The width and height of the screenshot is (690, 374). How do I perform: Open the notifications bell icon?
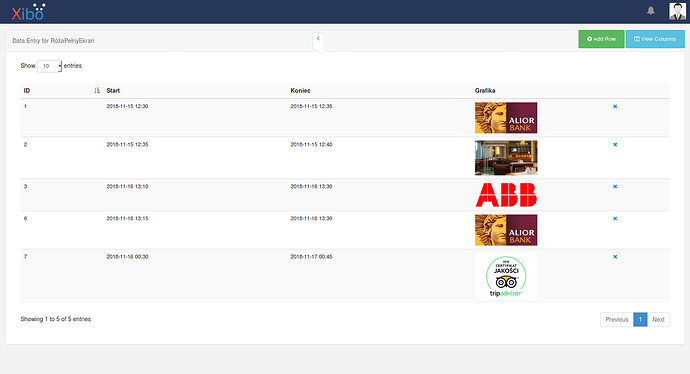(x=650, y=11)
